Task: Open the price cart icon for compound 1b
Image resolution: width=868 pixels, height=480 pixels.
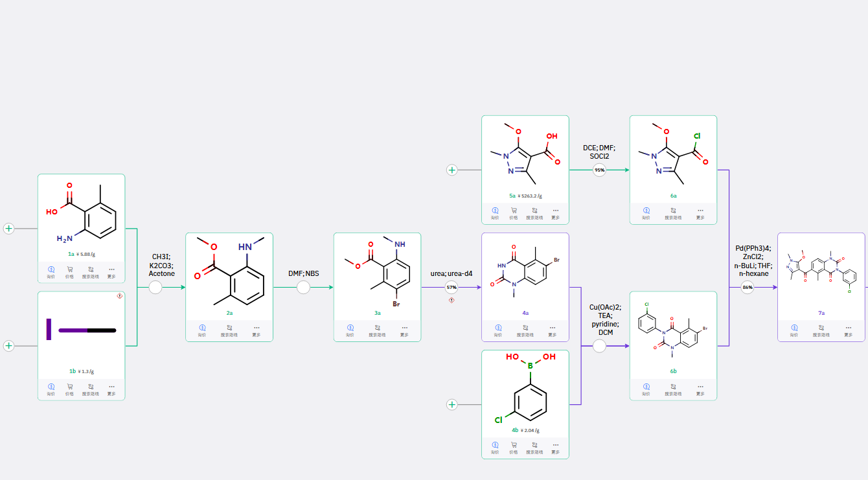Action: pyautogui.click(x=69, y=387)
